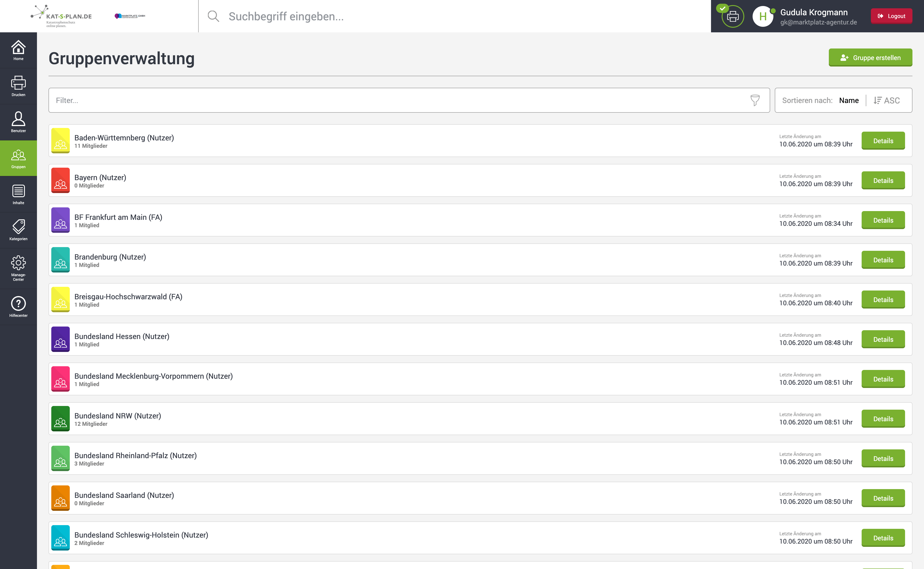This screenshot has width=924, height=569.
Task: Go to Benutzer in the sidebar
Action: (18, 122)
